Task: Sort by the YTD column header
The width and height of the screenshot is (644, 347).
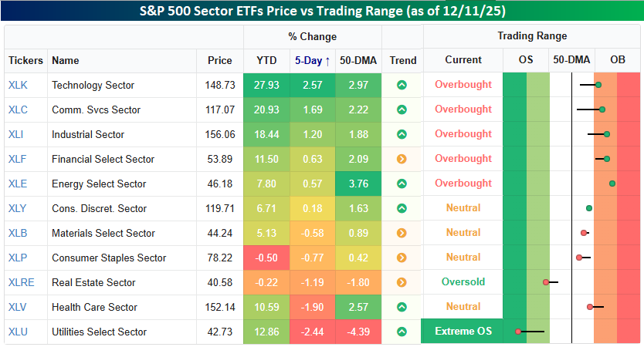Action: coord(266,60)
